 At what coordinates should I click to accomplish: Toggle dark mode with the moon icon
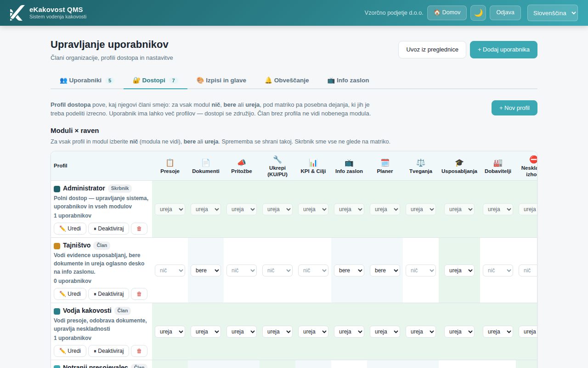(x=478, y=13)
